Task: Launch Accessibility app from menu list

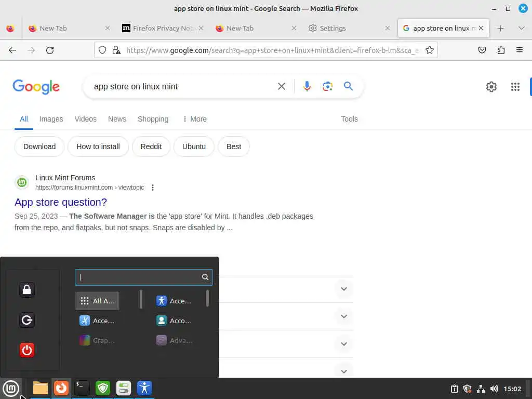Action: click(x=174, y=301)
